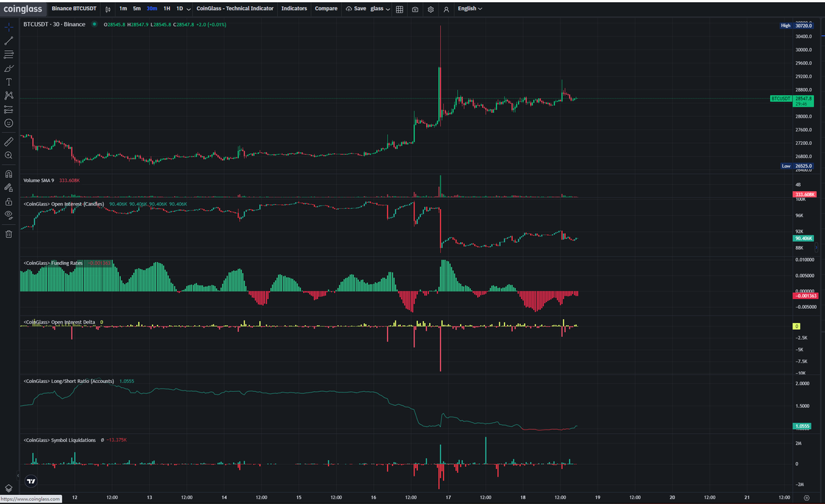825x504 pixels.
Task: Open time axis settings gear icon
Action: (x=806, y=497)
